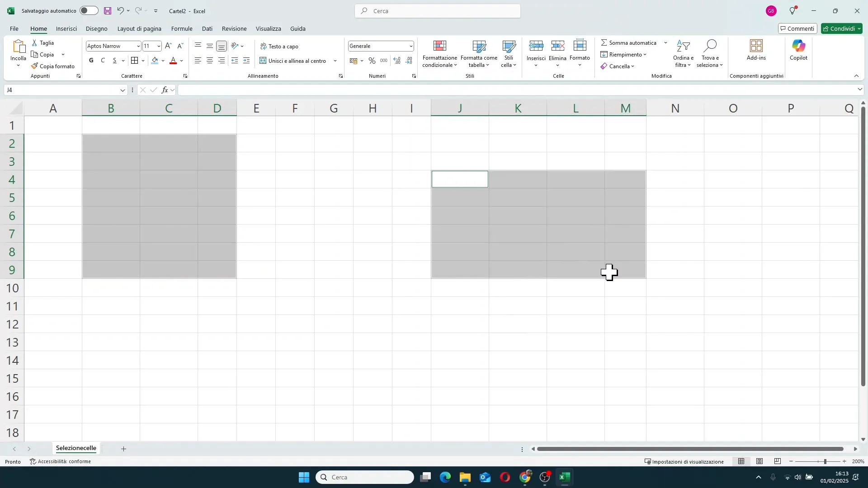
Task: Click the Cut (Taglia) scissors icon
Action: point(35,43)
